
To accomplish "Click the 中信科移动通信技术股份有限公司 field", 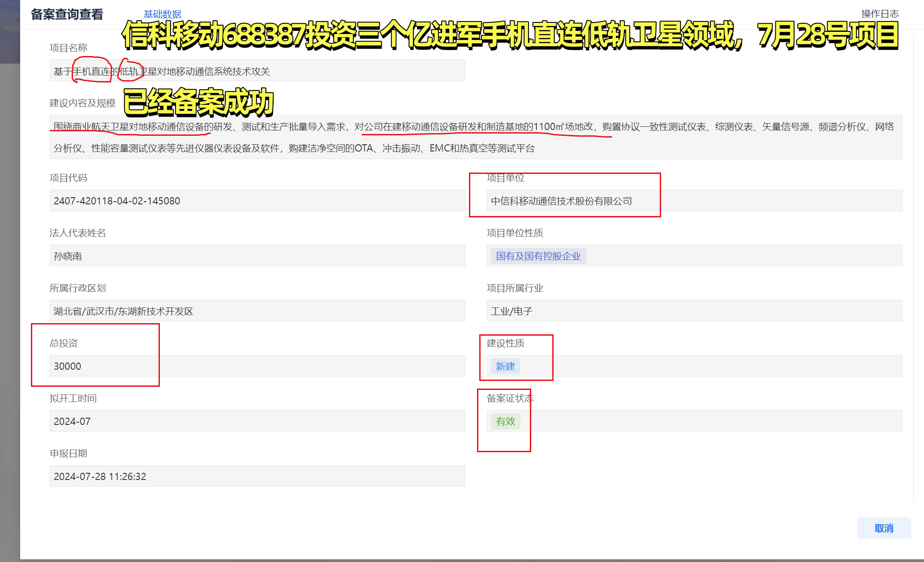I will [x=694, y=200].
